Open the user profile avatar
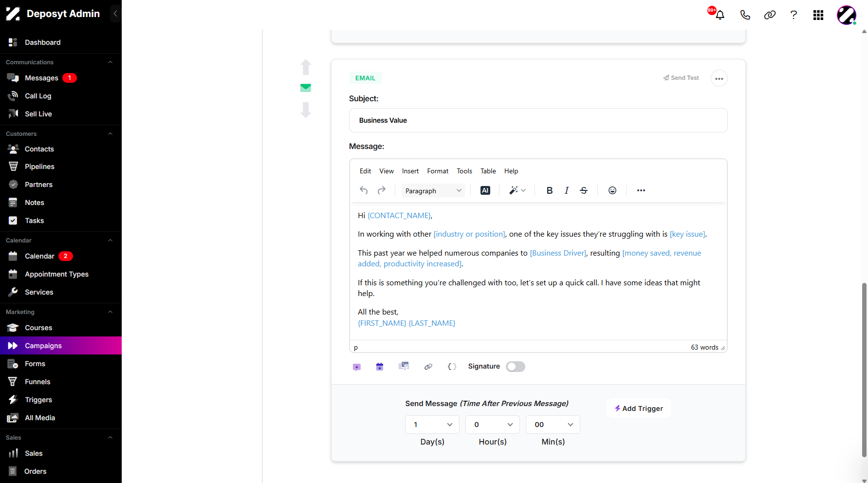 tap(847, 15)
